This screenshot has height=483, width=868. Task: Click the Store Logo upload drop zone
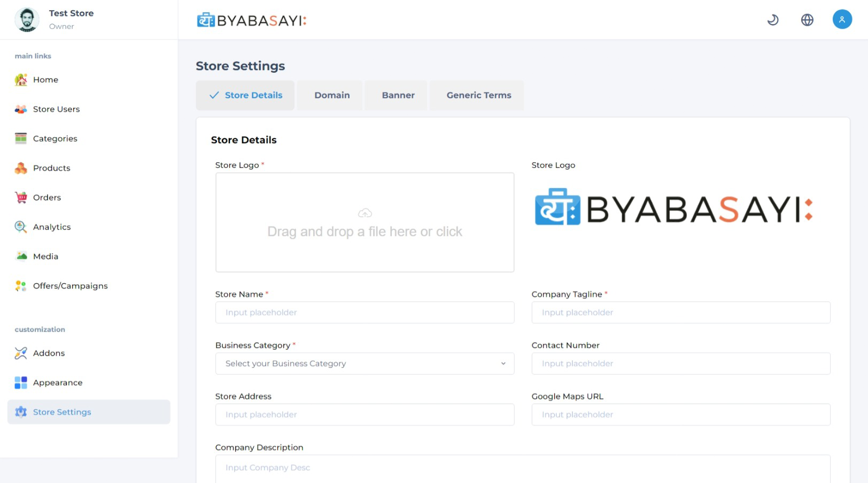tap(365, 222)
